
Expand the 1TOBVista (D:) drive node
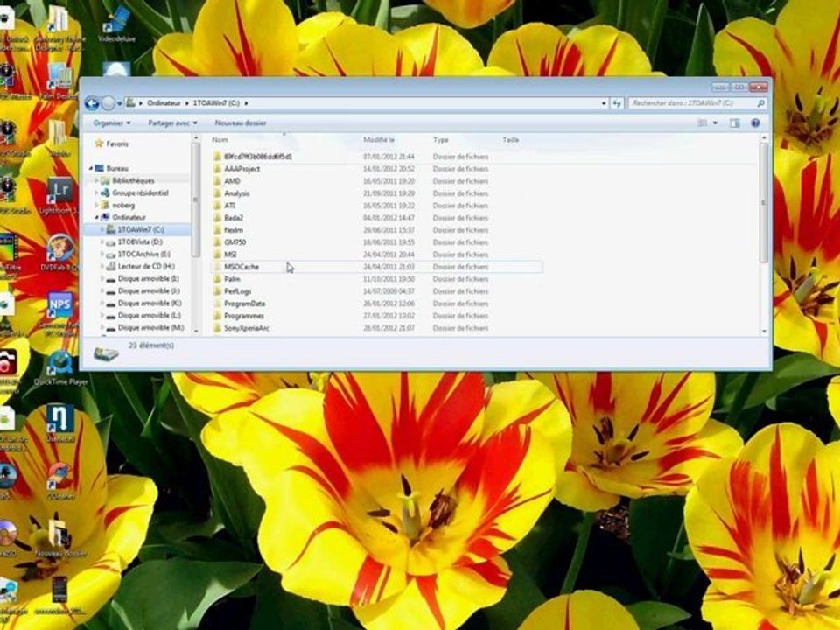tap(102, 242)
